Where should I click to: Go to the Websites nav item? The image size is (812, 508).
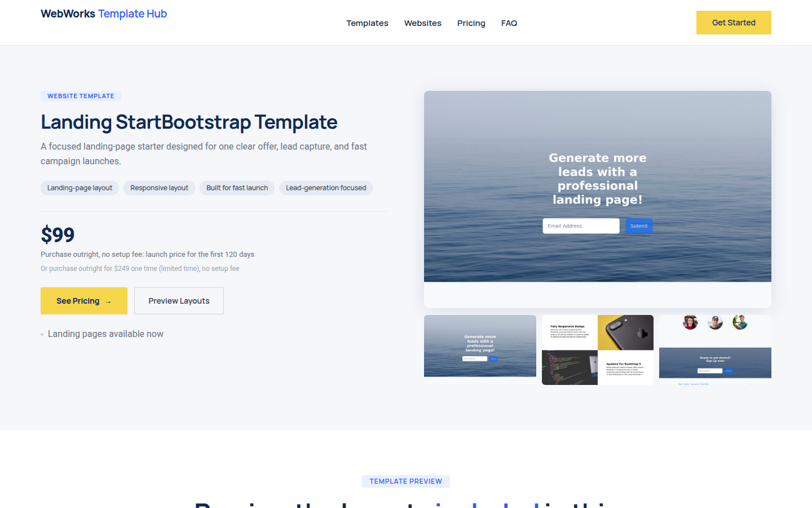click(423, 23)
